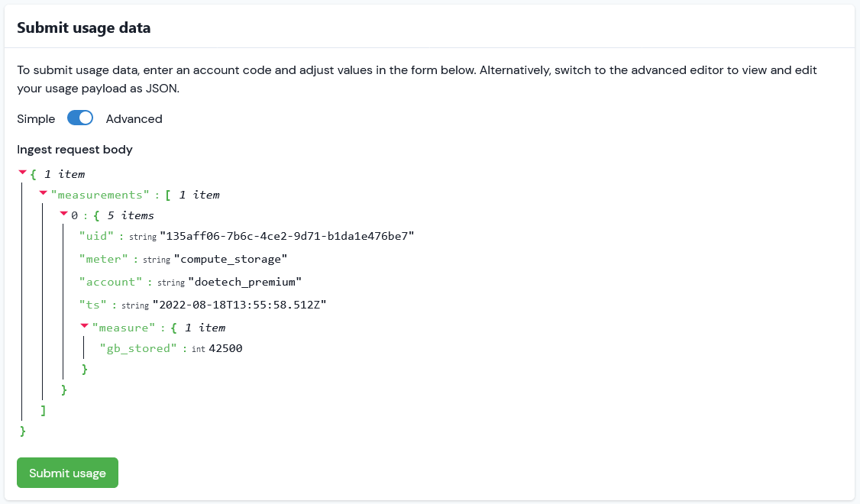
Task: Collapse the "measurements" array triangle
Action: click(x=43, y=193)
